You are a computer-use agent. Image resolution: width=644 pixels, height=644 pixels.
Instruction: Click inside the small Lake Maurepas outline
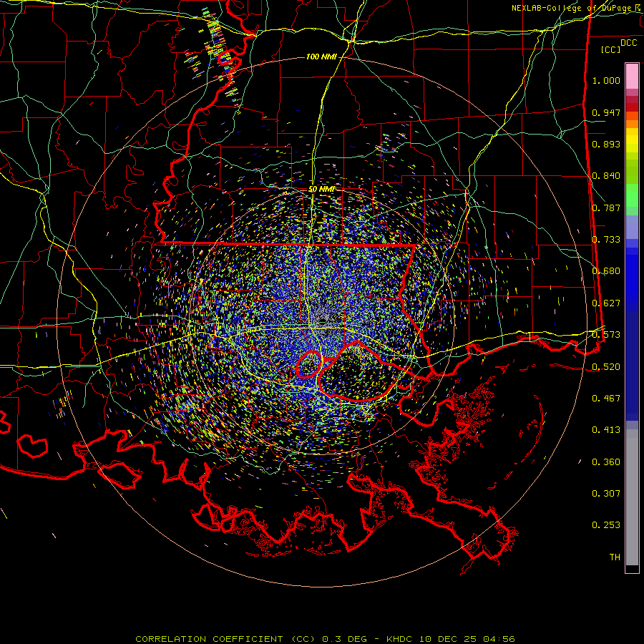pos(309,364)
